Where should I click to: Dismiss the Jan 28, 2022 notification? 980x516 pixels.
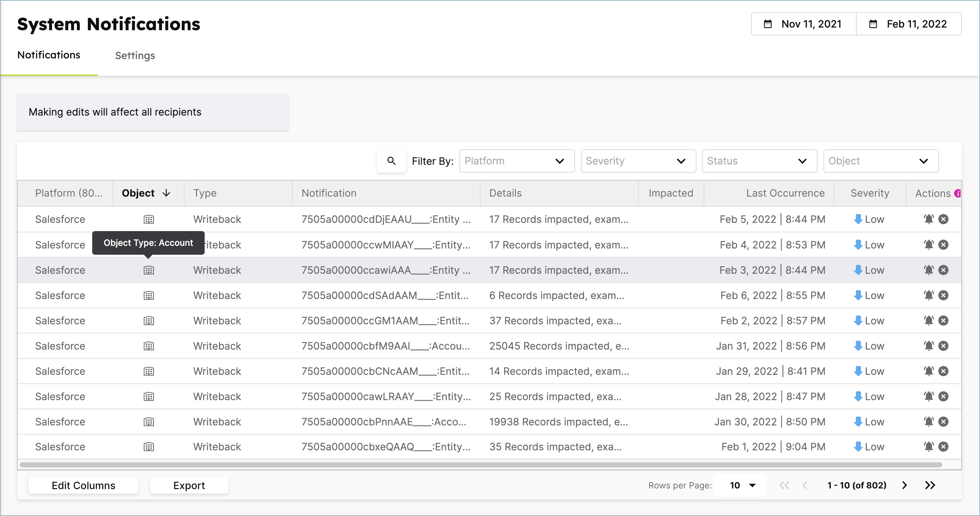943,397
